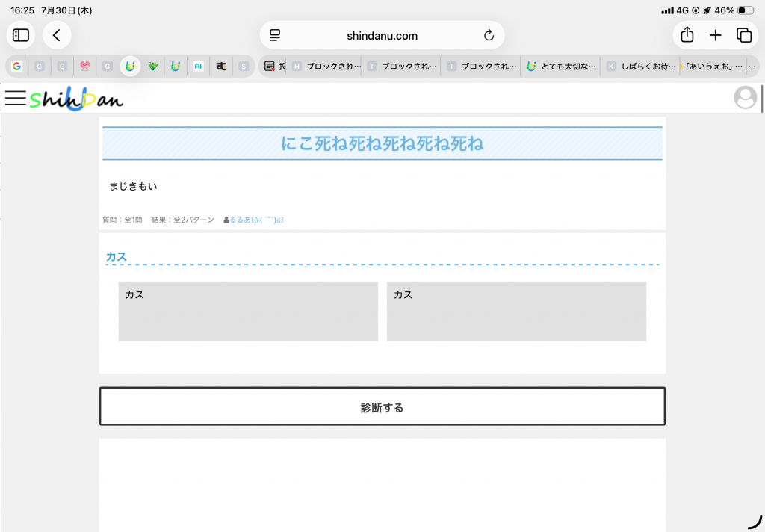
Task: Open the user profile avatar icon
Action: point(745,98)
